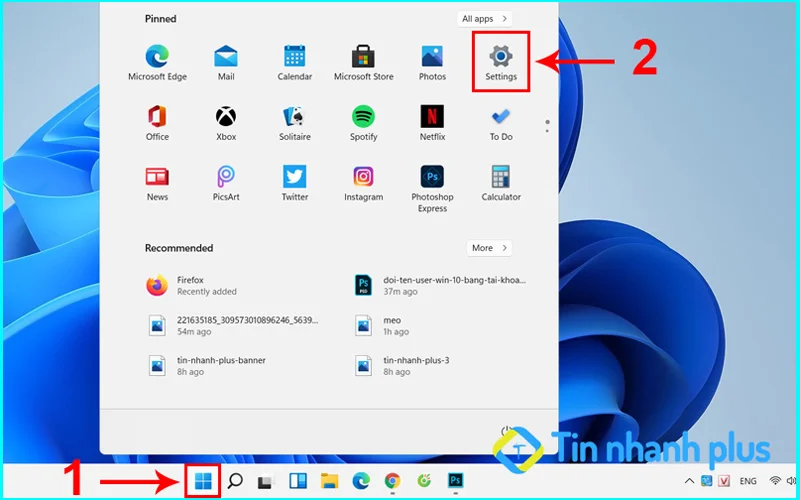Open Task View on the taskbar
Viewport: 800px width, 500px height.
(x=266, y=481)
